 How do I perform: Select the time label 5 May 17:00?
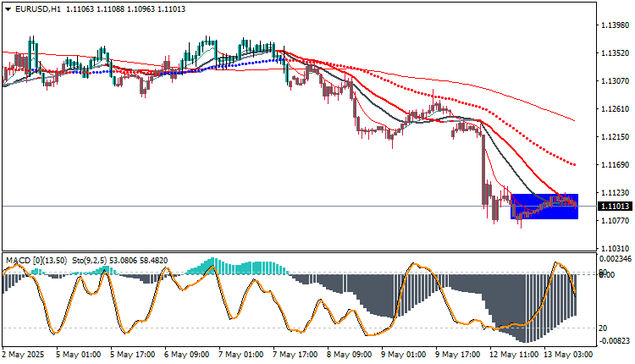tap(132, 355)
